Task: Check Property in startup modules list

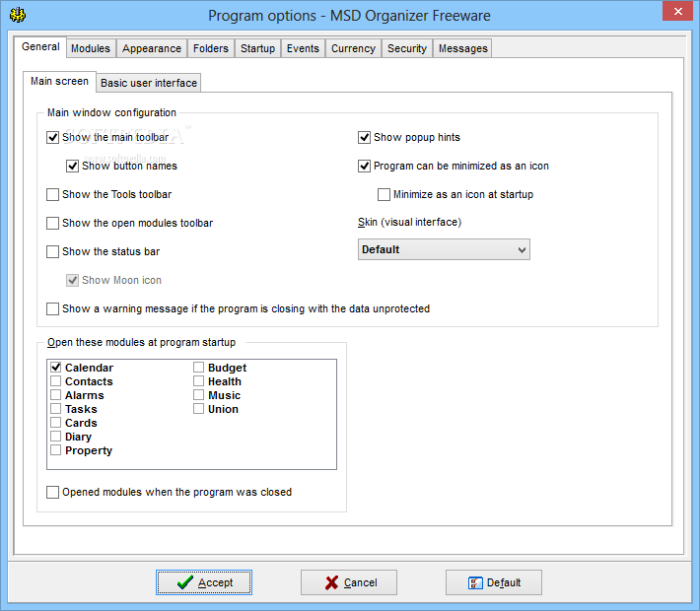Action: coord(56,450)
